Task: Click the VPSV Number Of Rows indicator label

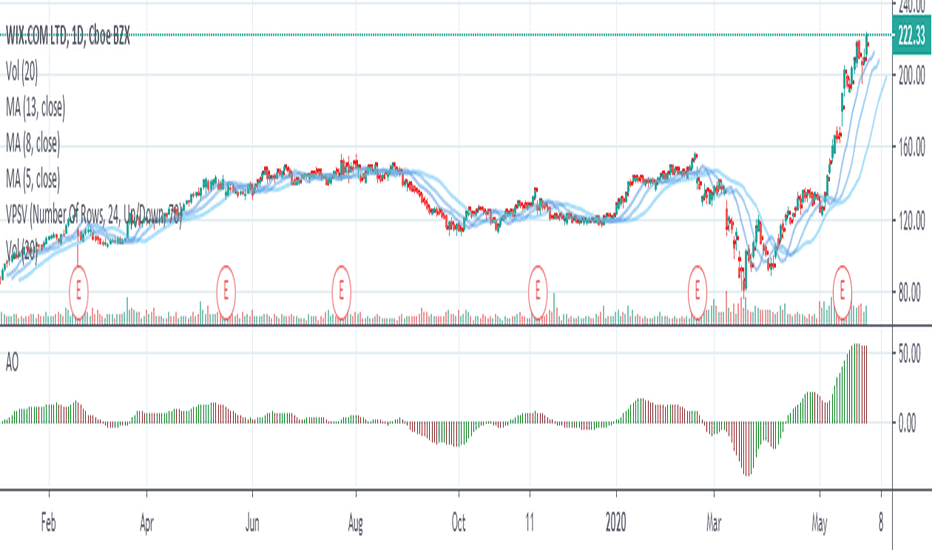Action: (x=93, y=215)
